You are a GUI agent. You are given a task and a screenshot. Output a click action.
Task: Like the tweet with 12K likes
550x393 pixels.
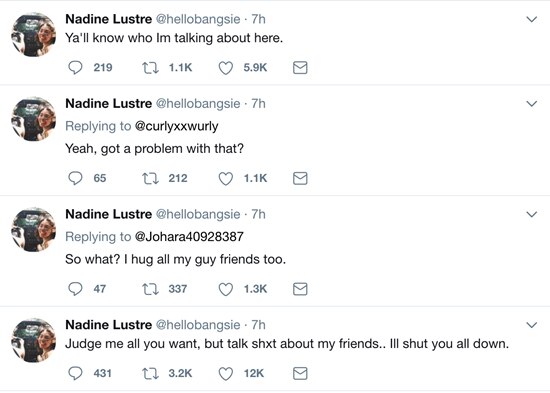click(226, 374)
